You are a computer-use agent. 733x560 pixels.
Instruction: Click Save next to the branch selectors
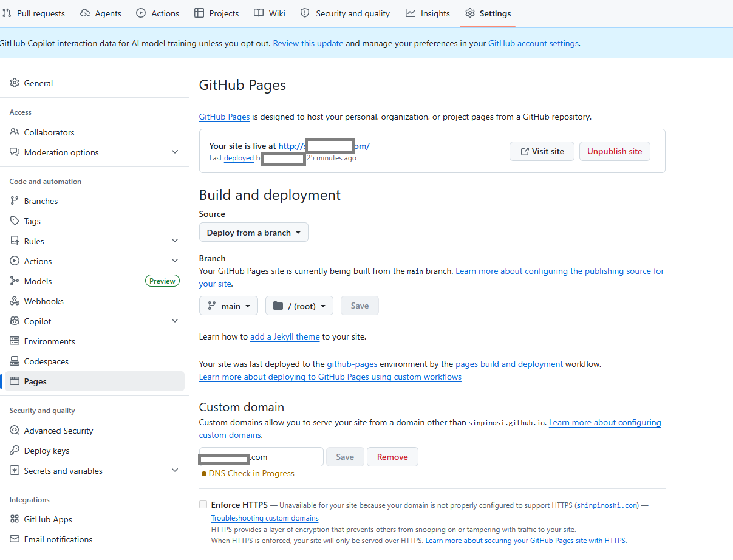[x=360, y=306]
